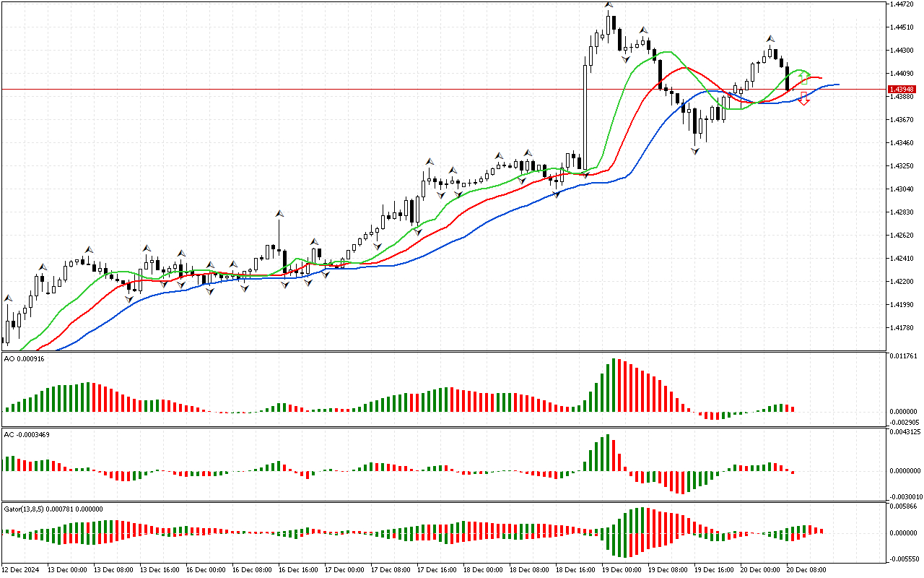Click the 16 Dec 00:00 time label
The height and width of the screenshot is (578, 924).
pyautogui.click(x=206, y=569)
